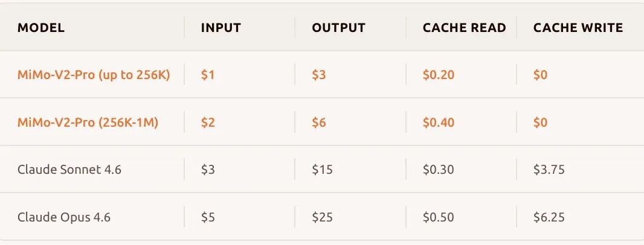Click the $25 output price for Opus
Viewport: 644px width, 245px height.
pos(322,217)
